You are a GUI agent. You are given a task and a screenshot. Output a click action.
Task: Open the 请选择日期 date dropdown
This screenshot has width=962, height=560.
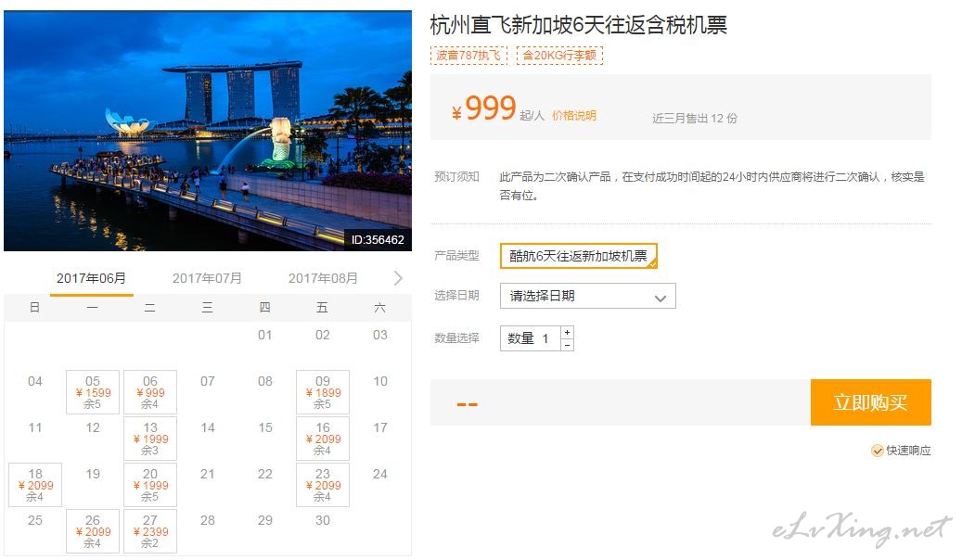[588, 296]
